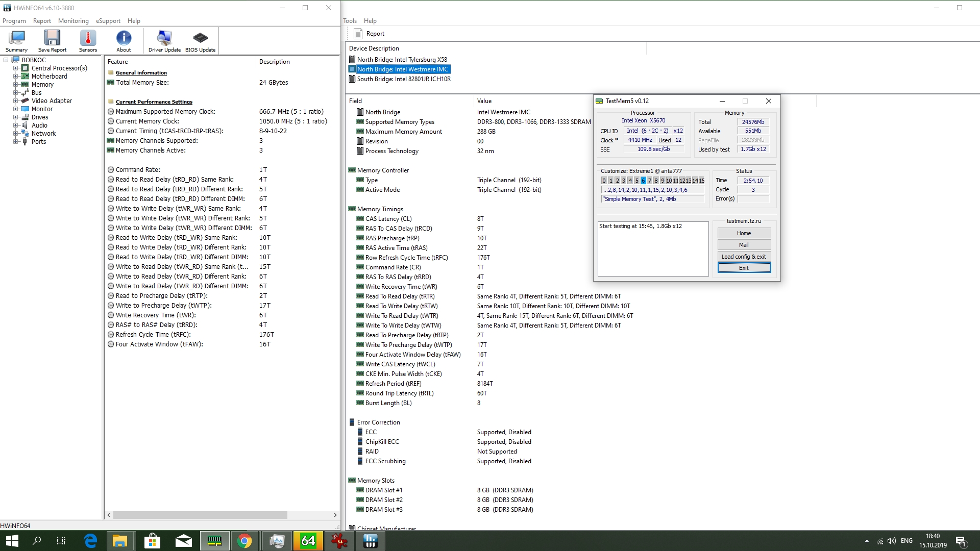Select North Bridge: Intel Tylersburg X58 entry

(402, 60)
